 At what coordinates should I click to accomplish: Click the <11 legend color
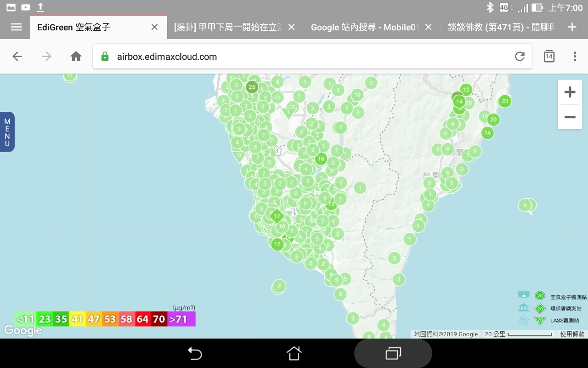tap(25, 319)
